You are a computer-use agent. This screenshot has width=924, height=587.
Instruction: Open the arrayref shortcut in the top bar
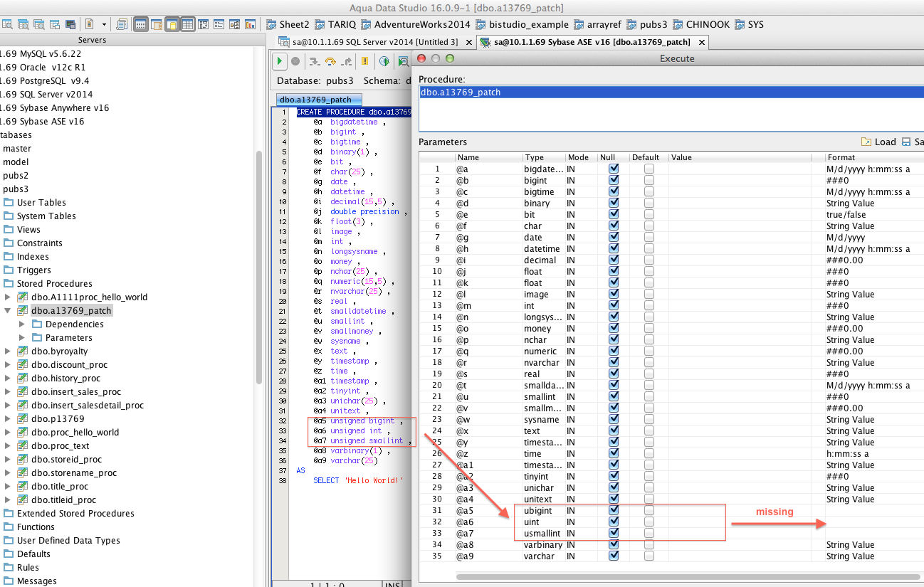pos(597,24)
